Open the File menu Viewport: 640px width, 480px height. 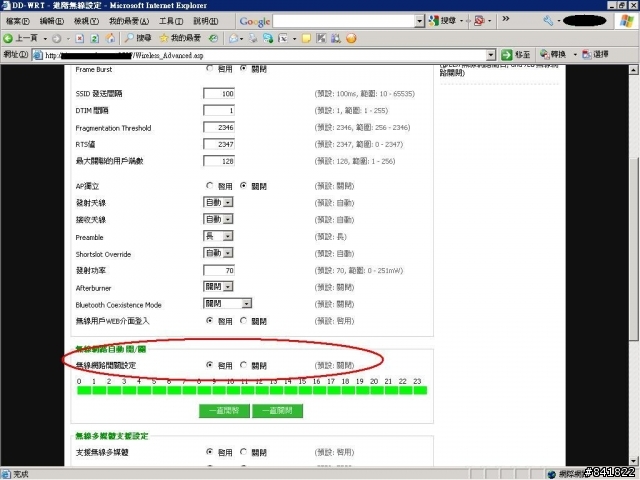[18, 21]
